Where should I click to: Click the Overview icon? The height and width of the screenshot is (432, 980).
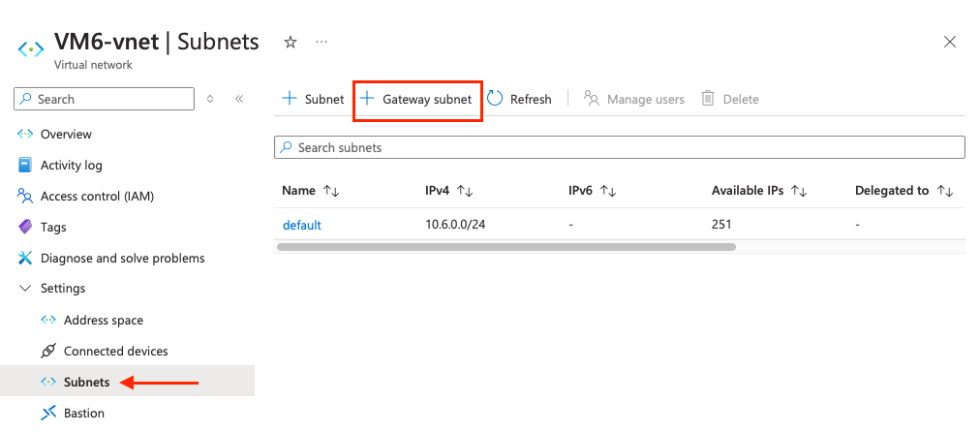(x=25, y=134)
